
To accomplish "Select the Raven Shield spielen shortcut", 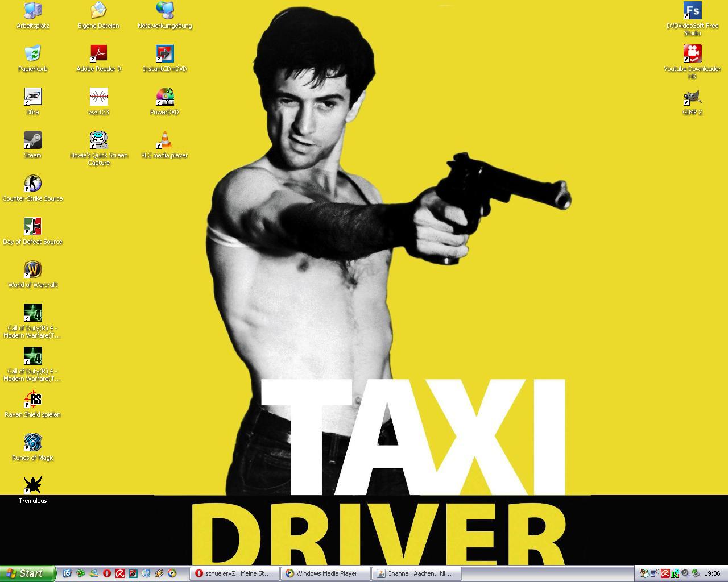I will tap(32, 404).
